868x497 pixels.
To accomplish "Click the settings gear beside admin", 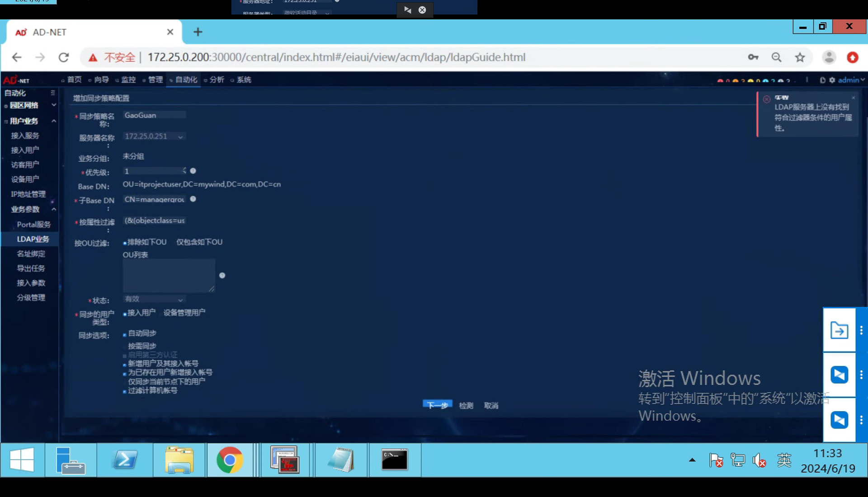I will pyautogui.click(x=832, y=80).
